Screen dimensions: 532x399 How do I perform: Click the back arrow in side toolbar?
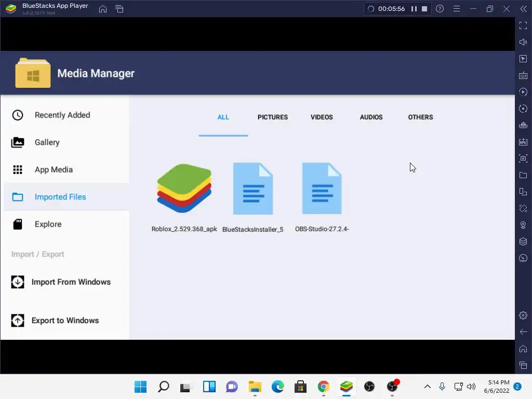(523, 332)
